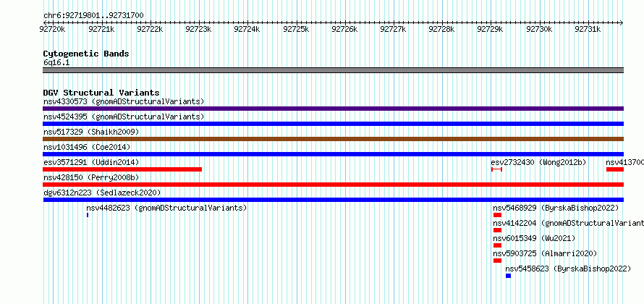The image size is (644, 304).
Task: Open nsv4142204 gnomAD variant label
Action: (x=569, y=223)
